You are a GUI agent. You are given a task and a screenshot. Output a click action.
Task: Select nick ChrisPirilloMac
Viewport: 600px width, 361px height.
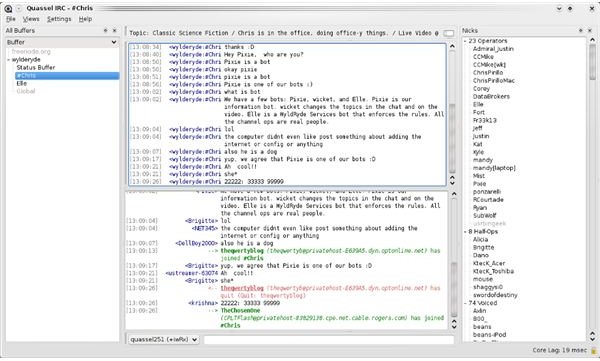click(494, 81)
